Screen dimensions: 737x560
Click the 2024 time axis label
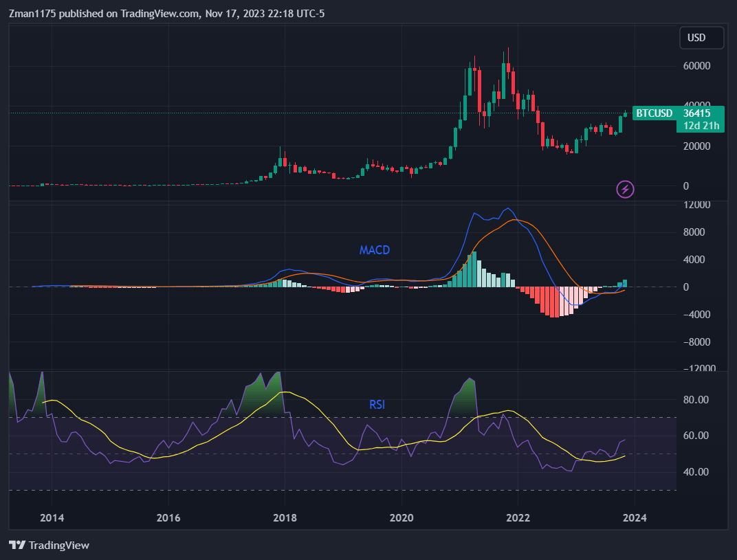tap(635, 517)
